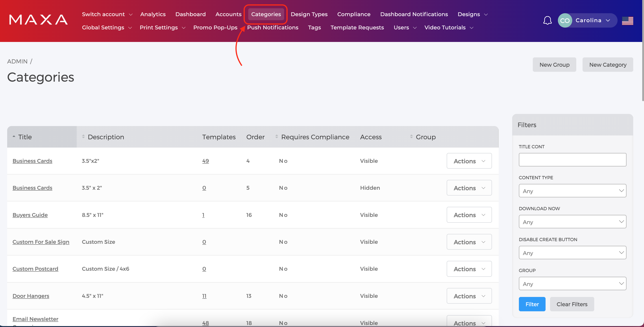Expand the Global Settings menu

pyautogui.click(x=107, y=28)
